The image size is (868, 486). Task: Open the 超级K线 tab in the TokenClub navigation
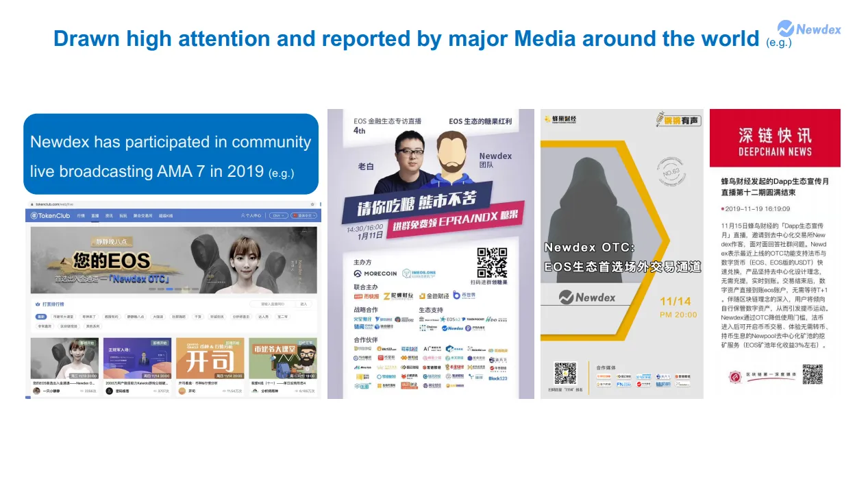pyautogui.click(x=166, y=215)
